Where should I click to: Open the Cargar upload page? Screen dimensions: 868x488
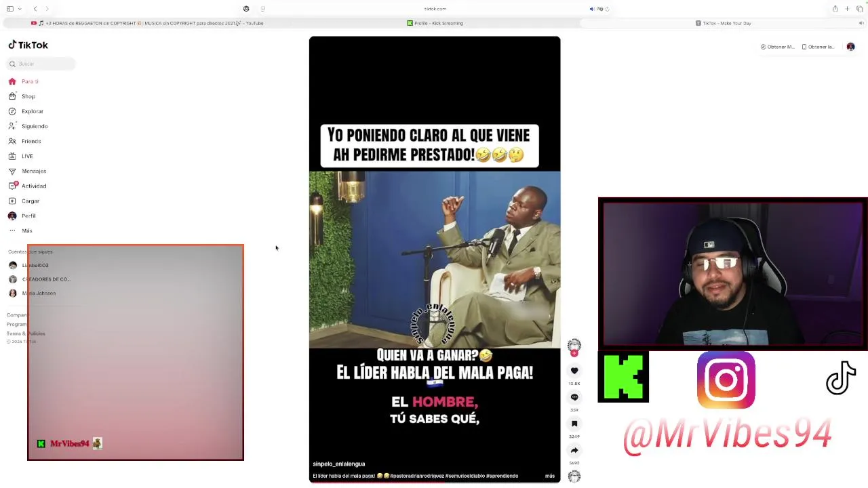24,201
